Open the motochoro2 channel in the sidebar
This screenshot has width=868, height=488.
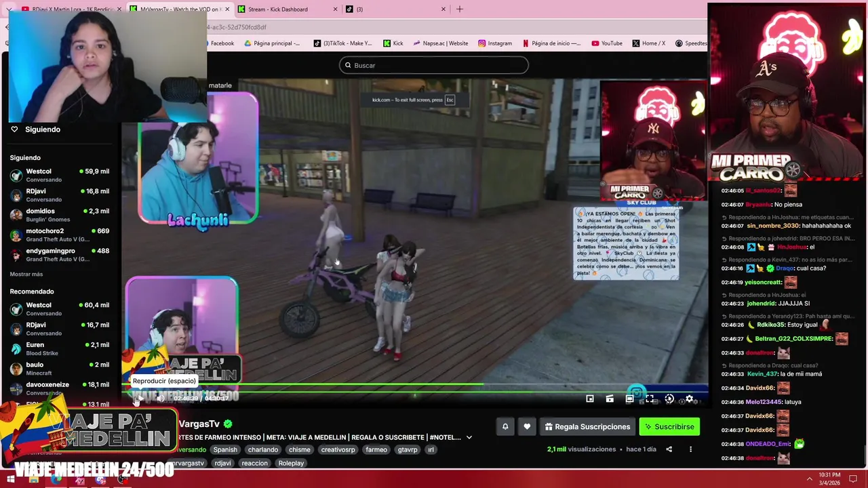point(60,235)
